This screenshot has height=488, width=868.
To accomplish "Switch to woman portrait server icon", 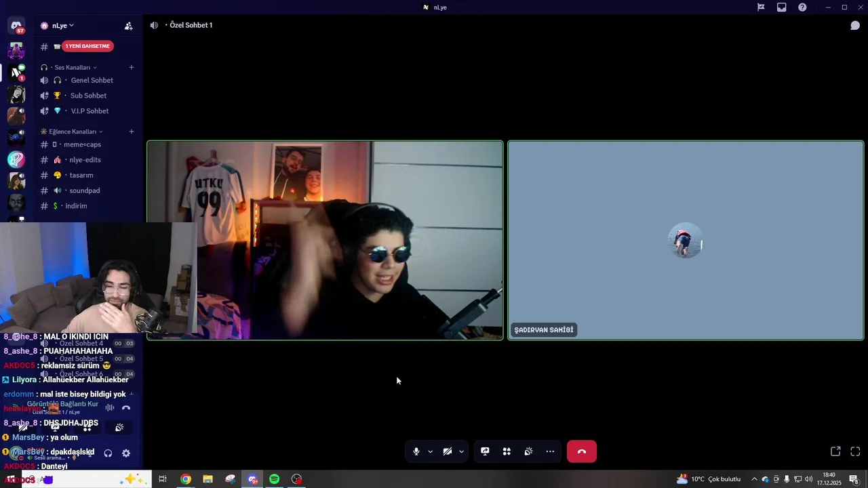I will (x=16, y=182).
